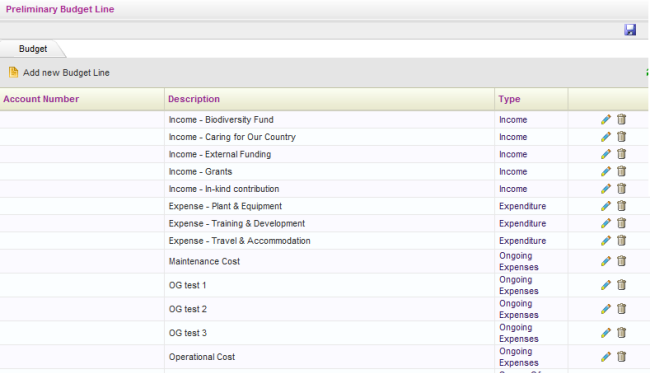Select the 'Maintenance Cost' description cell
Viewport: 650px width, 373px height.
pos(329,262)
